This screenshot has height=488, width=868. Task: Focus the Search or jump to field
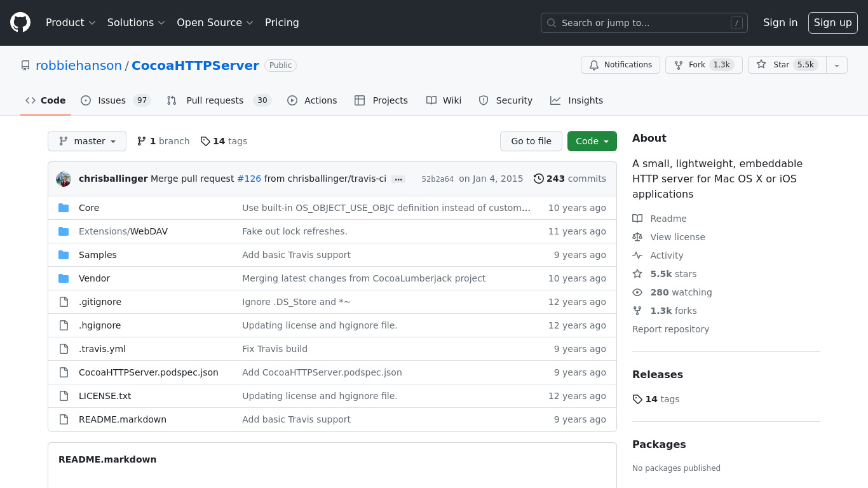pyautogui.click(x=644, y=23)
